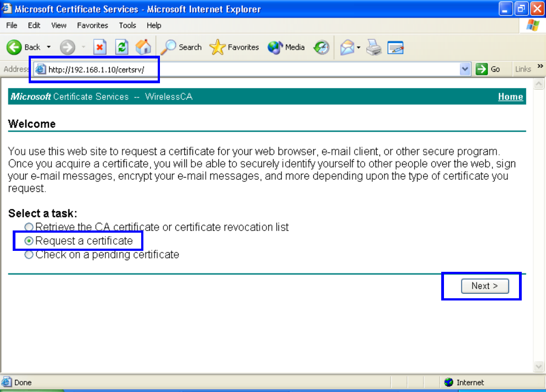Expand the Mail dropdown arrow
This screenshot has height=392, width=546.
(358, 47)
